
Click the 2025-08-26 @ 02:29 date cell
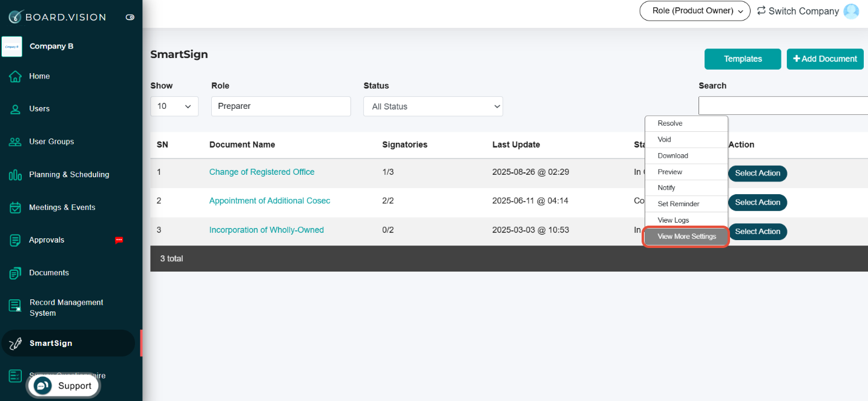pos(531,172)
